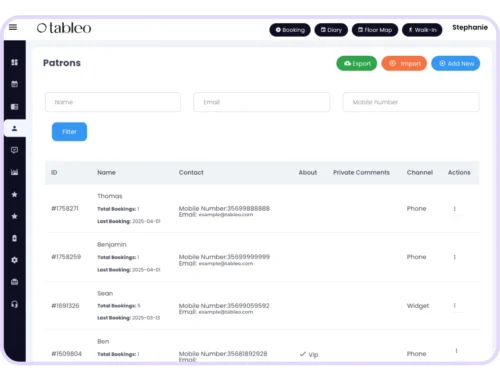Viewport: 500px width, 383px height.
Task: Click patron name Thomas
Action: point(110,196)
